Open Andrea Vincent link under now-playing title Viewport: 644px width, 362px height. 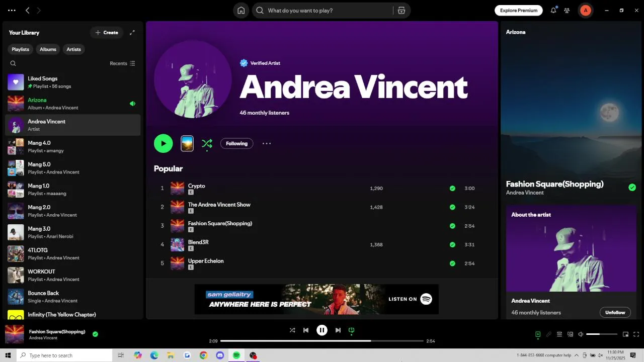[x=525, y=193]
